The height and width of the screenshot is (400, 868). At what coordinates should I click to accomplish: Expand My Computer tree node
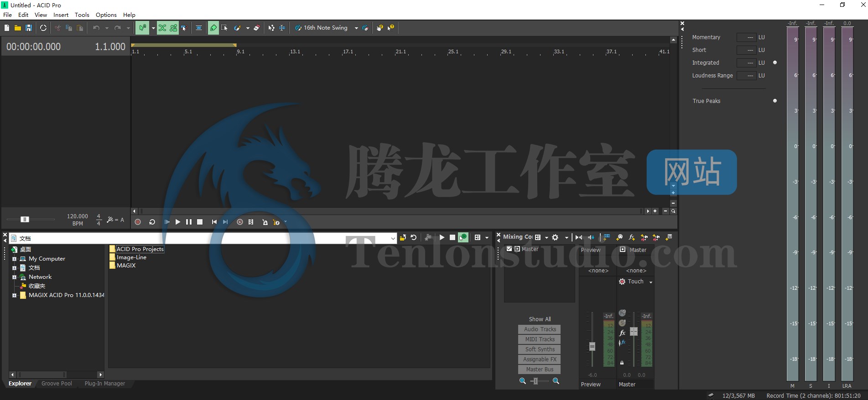(x=14, y=259)
